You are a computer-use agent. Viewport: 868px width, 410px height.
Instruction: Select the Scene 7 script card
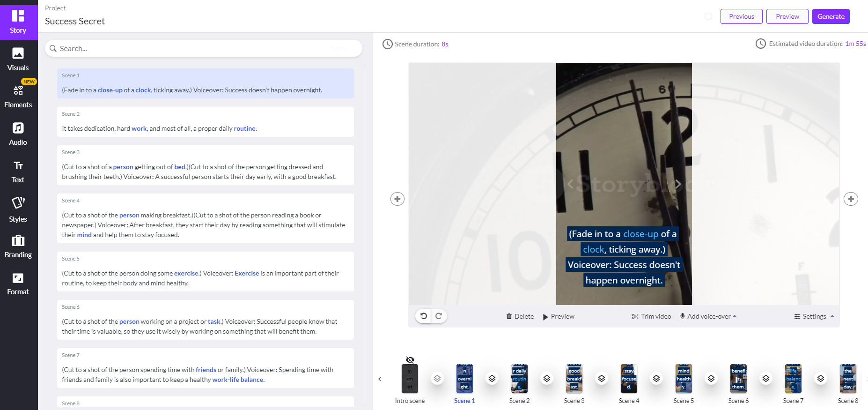coord(206,368)
